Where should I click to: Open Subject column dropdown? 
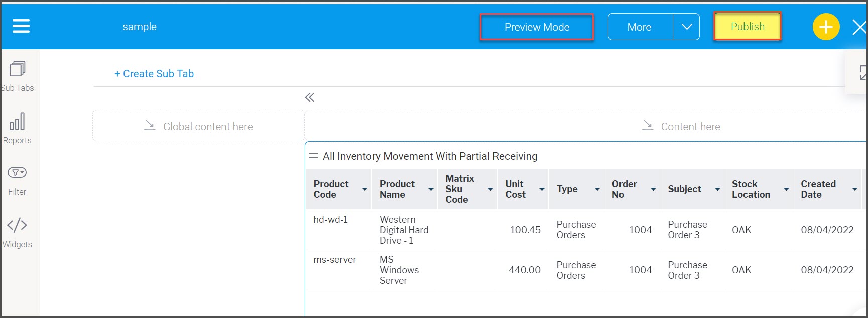pos(717,189)
